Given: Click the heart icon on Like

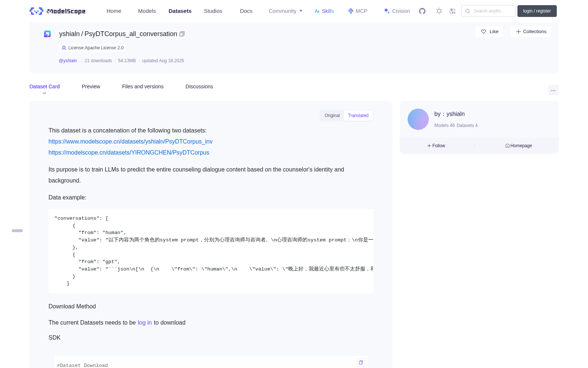Looking at the screenshot, I should tap(484, 32).
